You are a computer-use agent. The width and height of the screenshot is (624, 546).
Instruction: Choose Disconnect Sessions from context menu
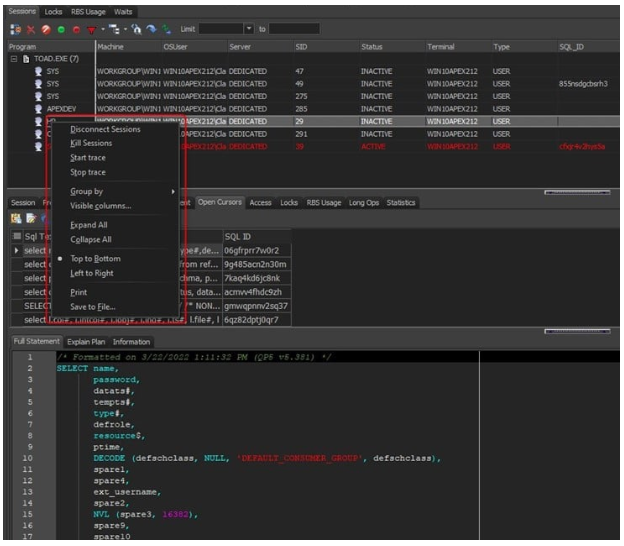coord(105,129)
